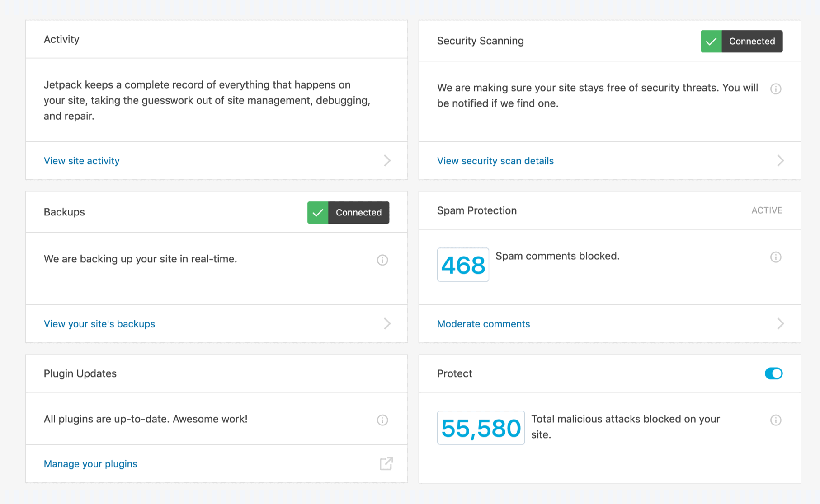Click the info icon next to malicious attacks count

776,420
